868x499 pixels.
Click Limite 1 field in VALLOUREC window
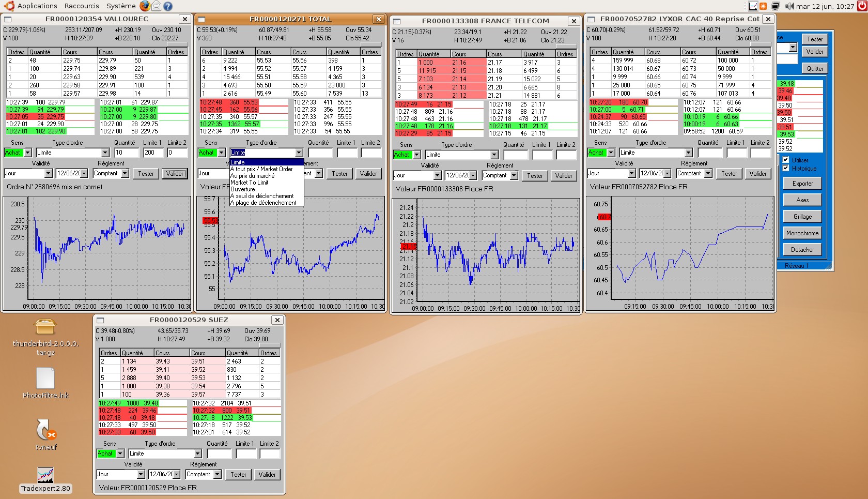tap(153, 153)
